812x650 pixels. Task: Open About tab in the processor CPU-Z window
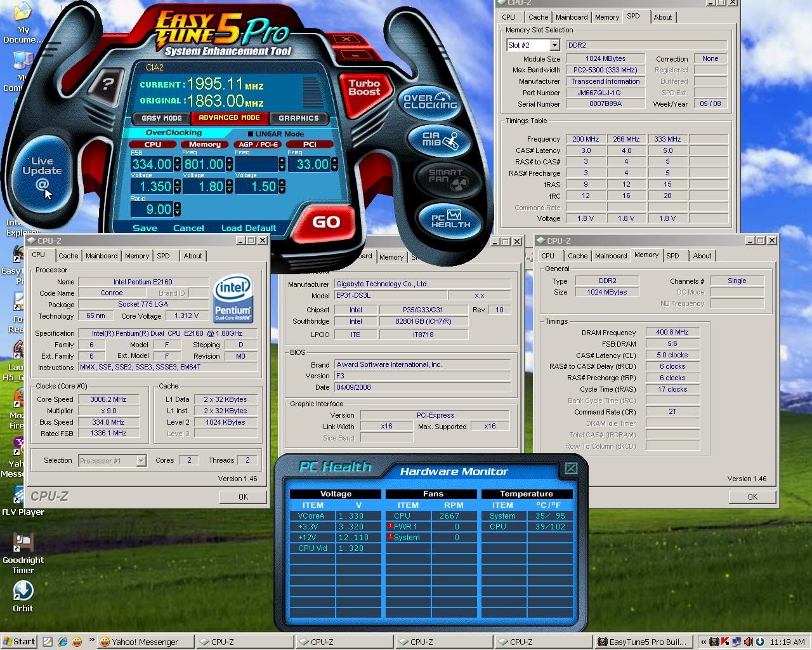193,256
